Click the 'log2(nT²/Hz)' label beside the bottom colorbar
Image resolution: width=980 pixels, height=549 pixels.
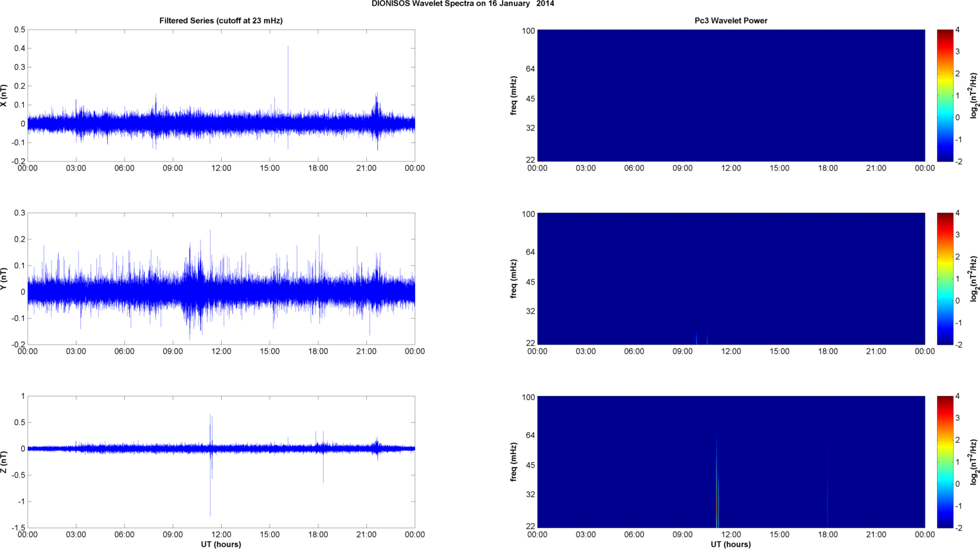(x=974, y=462)
